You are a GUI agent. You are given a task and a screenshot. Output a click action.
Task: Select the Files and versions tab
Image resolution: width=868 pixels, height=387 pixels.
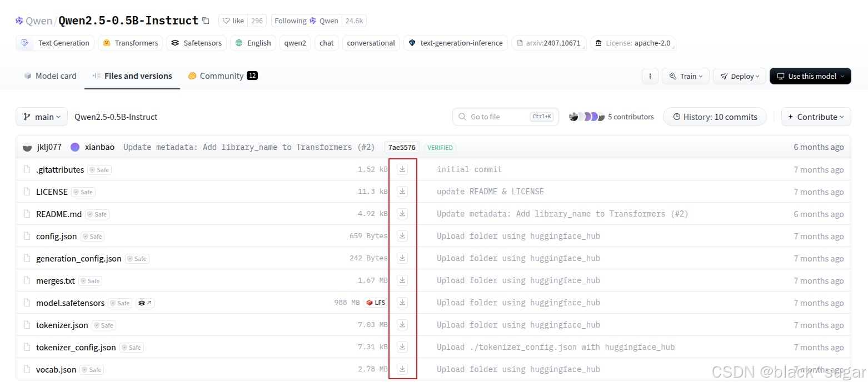pyautogui.click(x=132, y=76)
